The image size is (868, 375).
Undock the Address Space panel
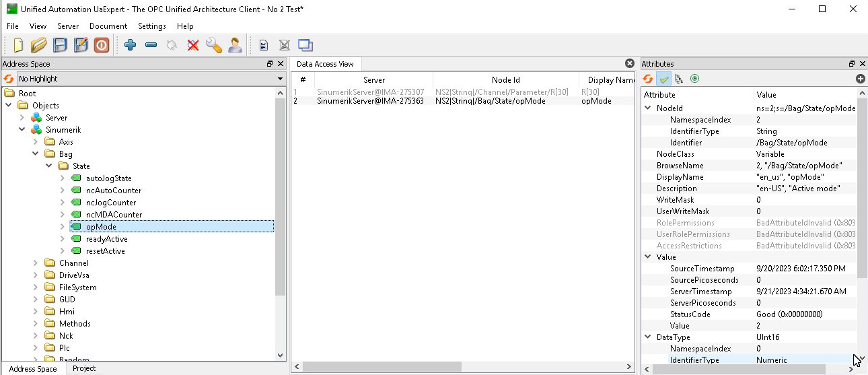(270, 64)
